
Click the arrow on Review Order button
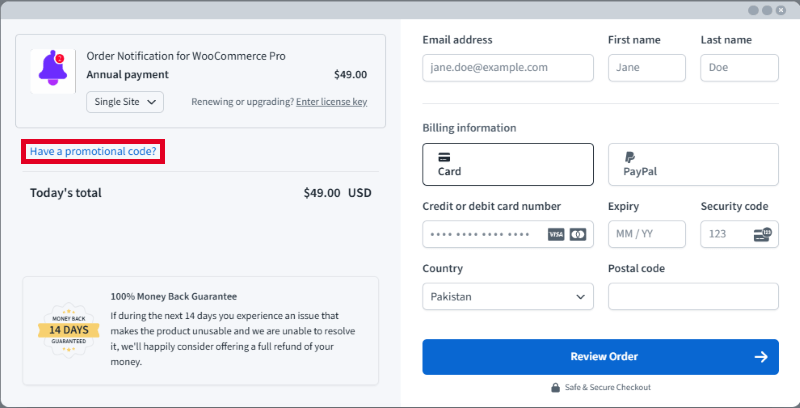point(761,357)
